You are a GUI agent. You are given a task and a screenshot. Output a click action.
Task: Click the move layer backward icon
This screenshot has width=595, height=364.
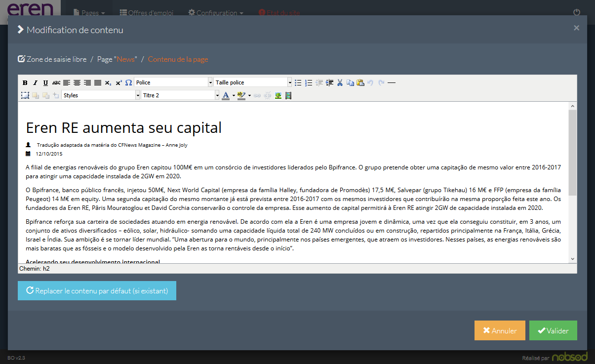click(45, 95)
